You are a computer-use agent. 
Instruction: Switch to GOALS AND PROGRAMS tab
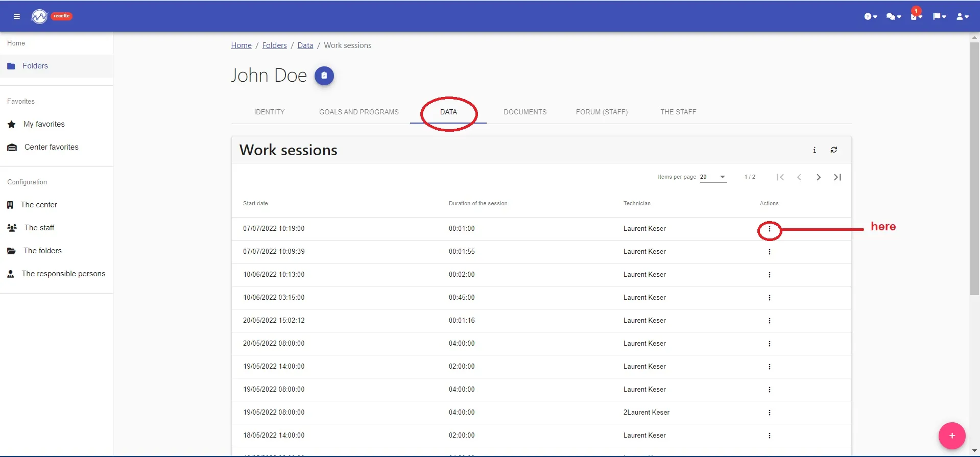(x=359, y=112)
